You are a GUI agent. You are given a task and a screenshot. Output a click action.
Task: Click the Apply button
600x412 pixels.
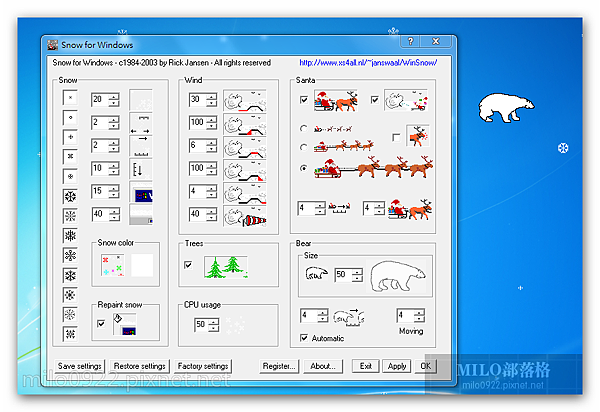coord(397,366)
